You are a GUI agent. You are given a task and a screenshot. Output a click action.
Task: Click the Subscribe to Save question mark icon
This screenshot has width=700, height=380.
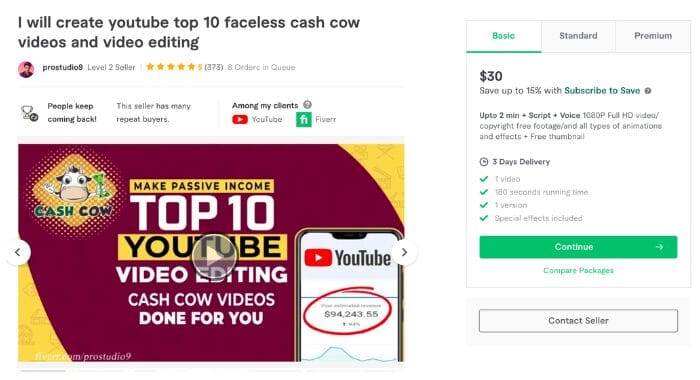click(x=648, y=91)
